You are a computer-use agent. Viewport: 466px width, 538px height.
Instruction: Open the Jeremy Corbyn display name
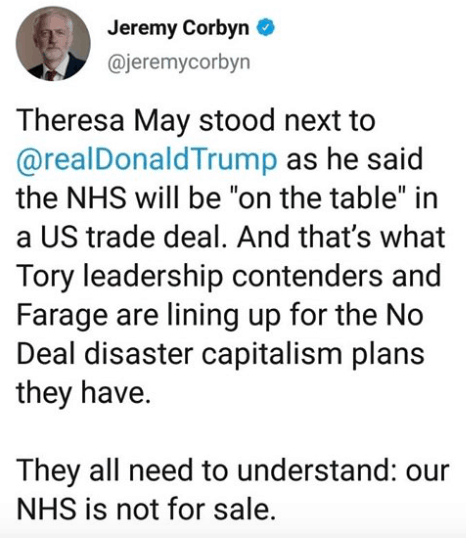[x=178, y=28]
